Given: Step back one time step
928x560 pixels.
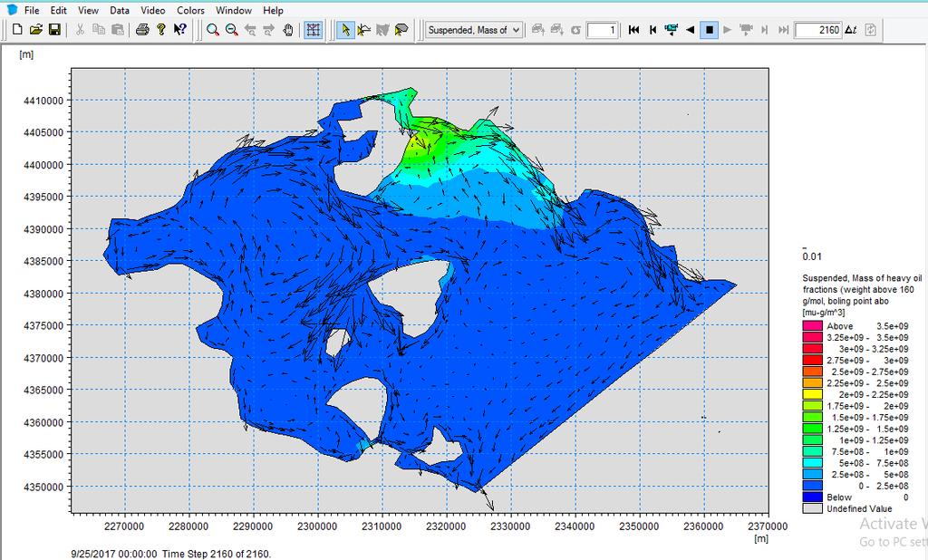Looking at the screenshot, I should pos(652,30).
